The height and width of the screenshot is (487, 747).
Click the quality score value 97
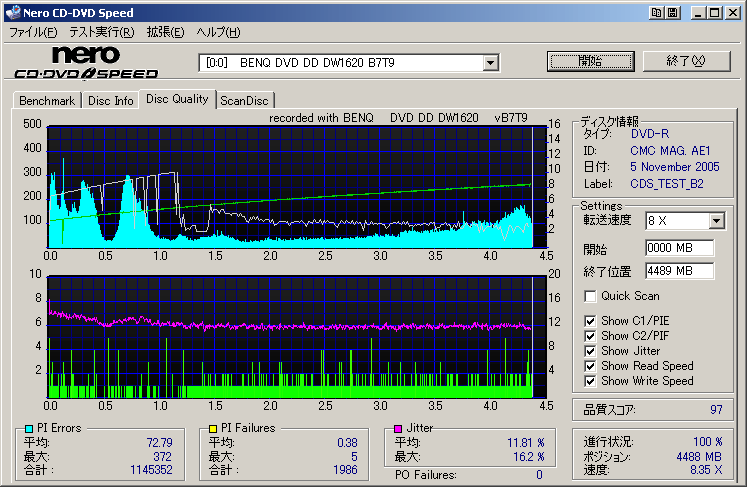[x=716, y=409]
